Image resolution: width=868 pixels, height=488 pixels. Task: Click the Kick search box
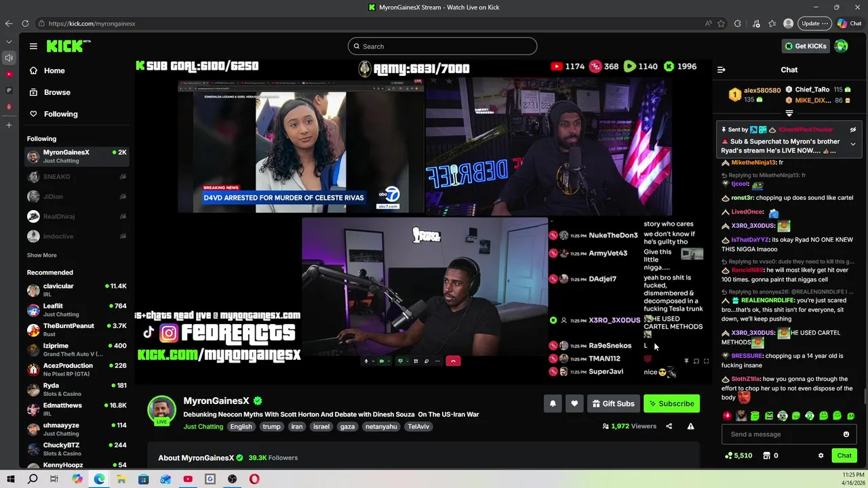(x=442, y=46)
